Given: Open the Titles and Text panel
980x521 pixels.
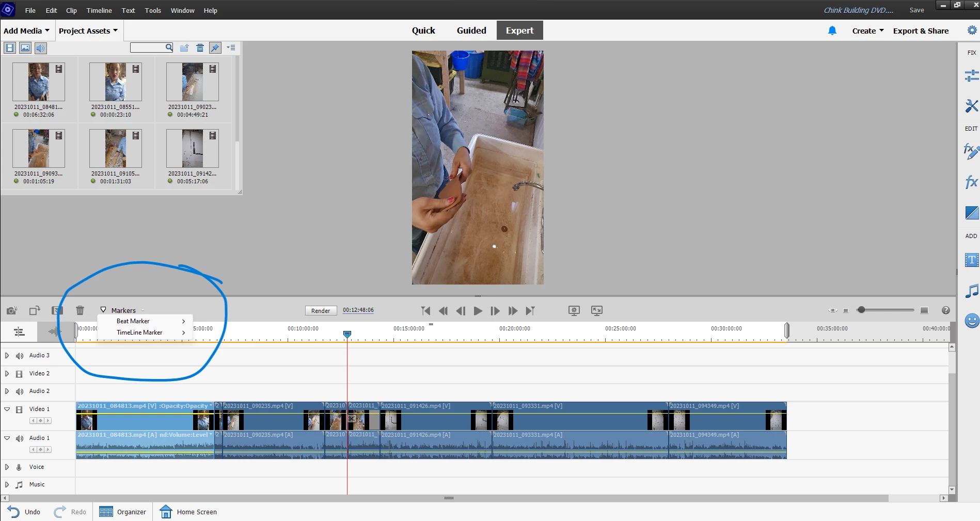Looking at the screenshot, I should click(971, 260).
